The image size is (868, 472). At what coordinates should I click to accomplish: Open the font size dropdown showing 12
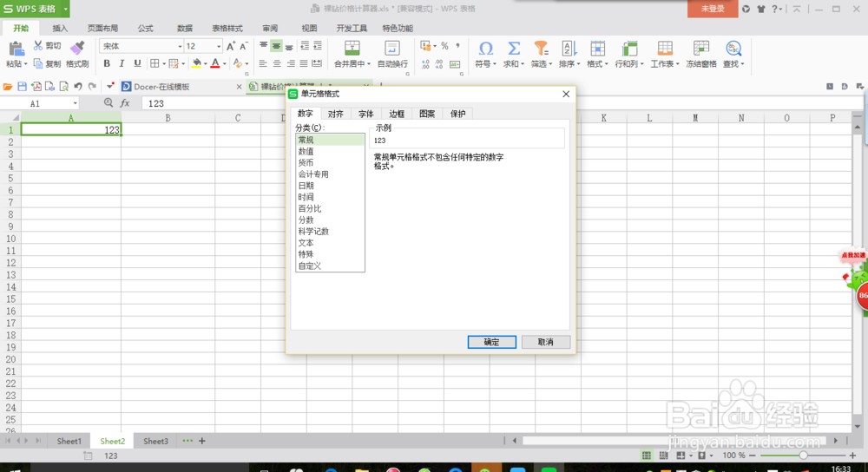[x=219, y=46]
